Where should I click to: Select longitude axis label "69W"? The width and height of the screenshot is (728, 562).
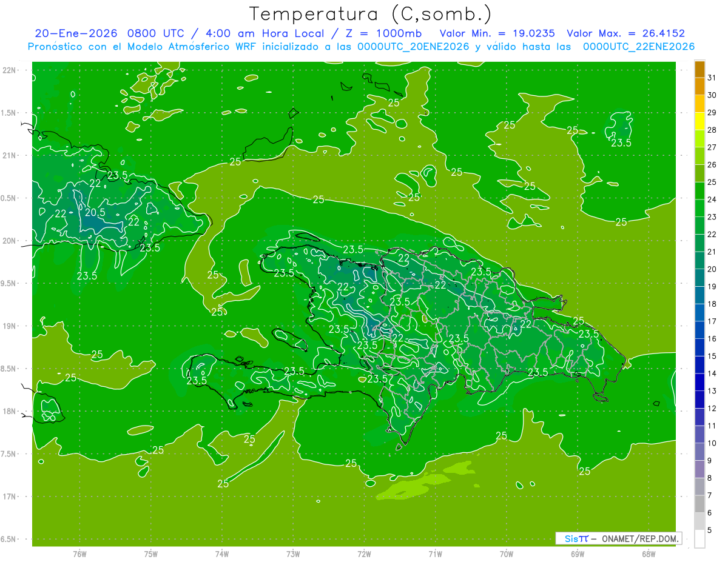pos(578,554)
